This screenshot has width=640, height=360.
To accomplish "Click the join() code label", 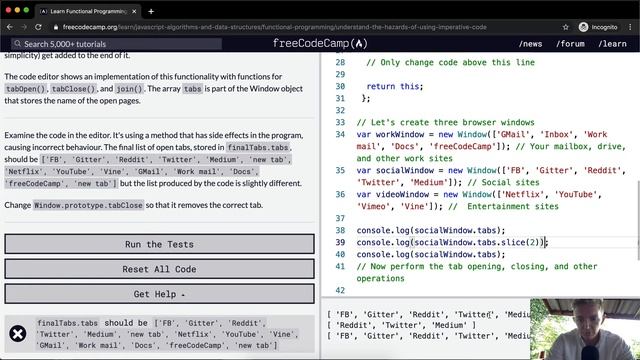I will click(x=129, y=89).
